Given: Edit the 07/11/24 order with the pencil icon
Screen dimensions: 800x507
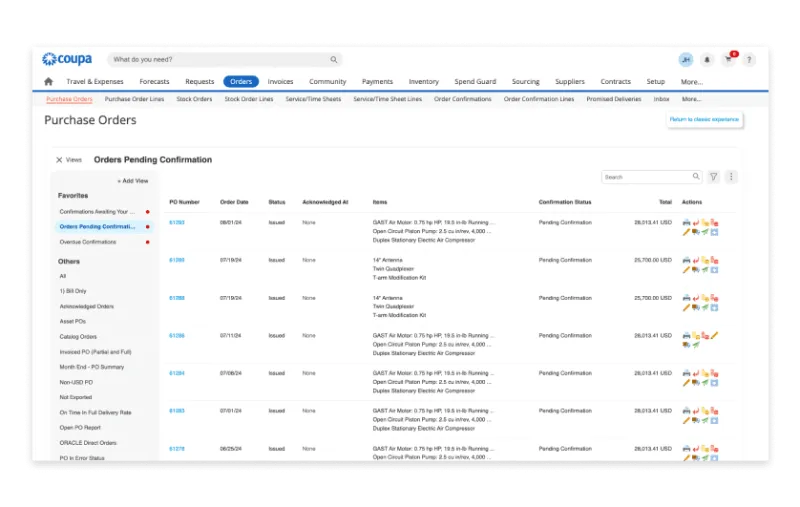Looking at the screenshot, I should (x=714, y=336).
